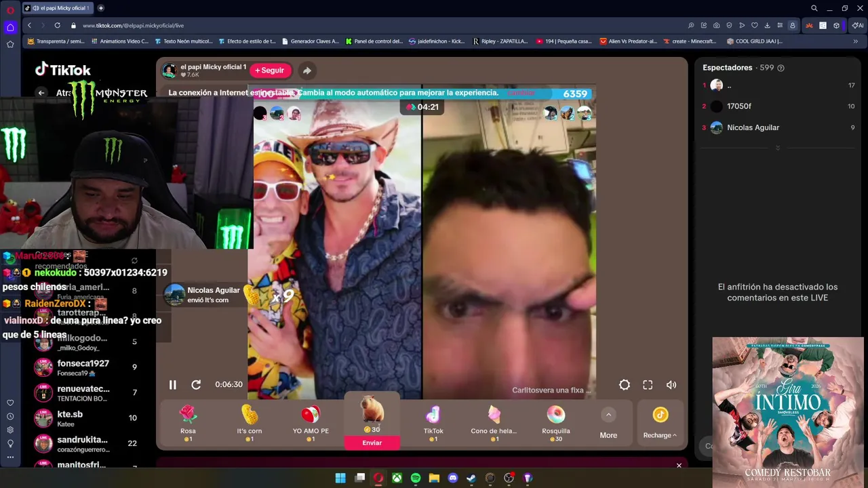The width and height of the screenshot is (868, 488).
Task: Open fonseca1927 live in sidebar list
Action: pos(86,367)
